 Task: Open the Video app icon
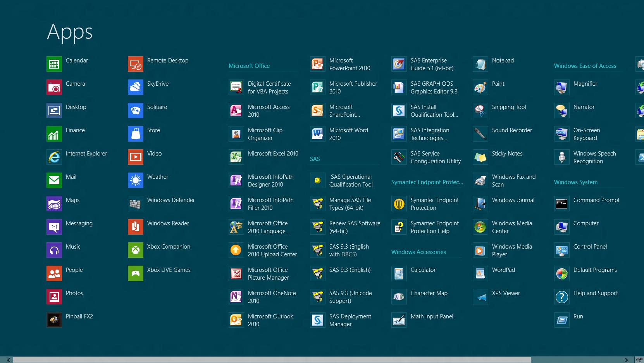pos(136,157)
